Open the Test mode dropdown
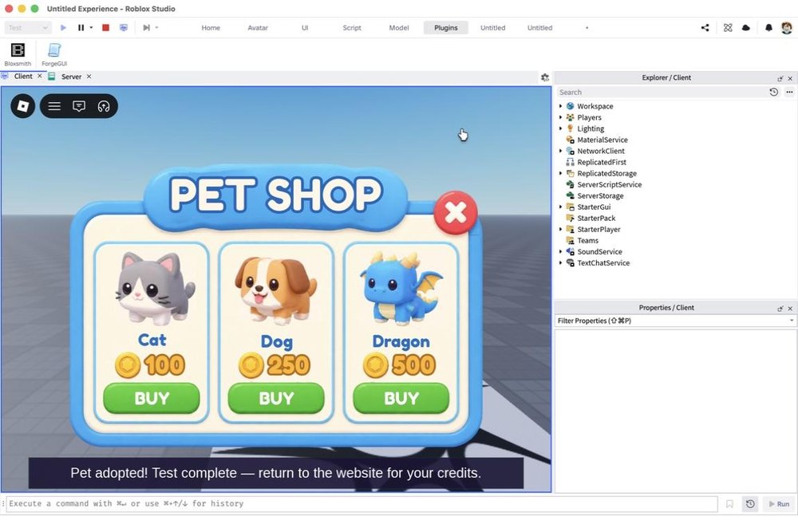 click(28, 27)
